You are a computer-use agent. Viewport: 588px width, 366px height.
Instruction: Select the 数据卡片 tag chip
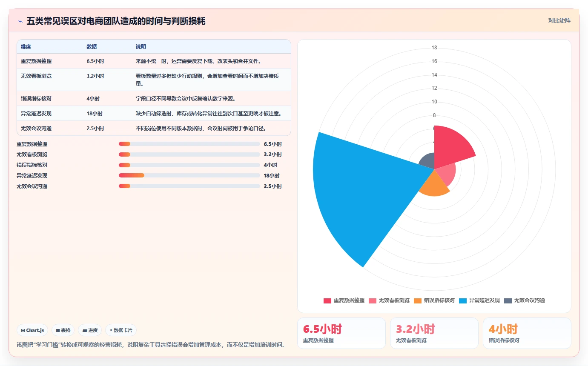point(121,330)
